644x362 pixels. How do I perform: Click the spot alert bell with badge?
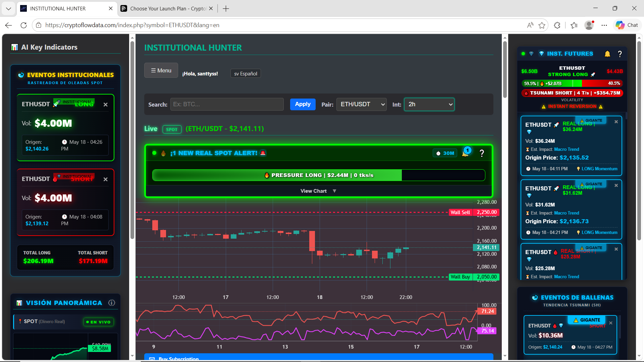(x=466, y=153)
